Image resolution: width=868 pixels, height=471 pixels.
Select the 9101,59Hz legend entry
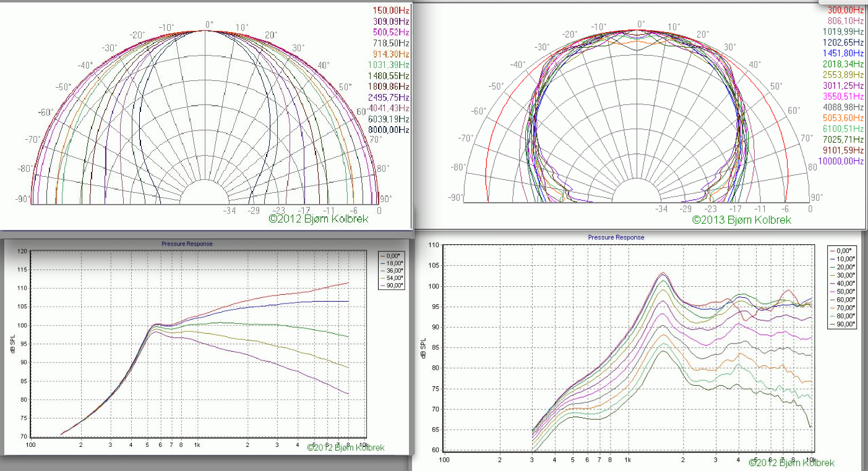pyautogui.click(x=843, y=150)
